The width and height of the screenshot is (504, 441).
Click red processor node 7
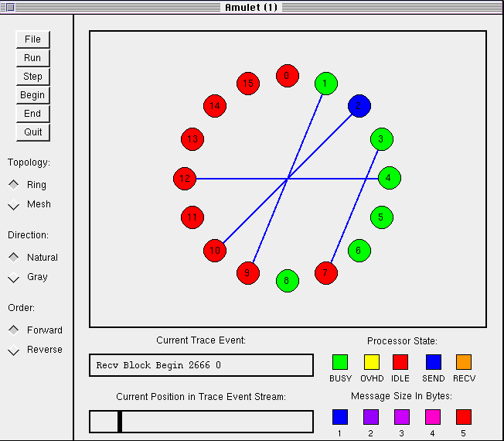(326, 273)
